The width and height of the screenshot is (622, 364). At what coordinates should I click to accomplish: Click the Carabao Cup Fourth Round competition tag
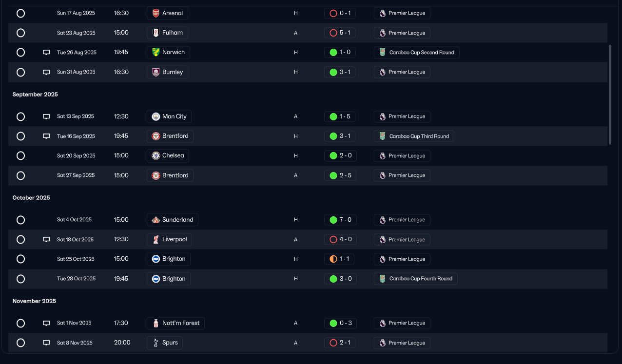point(416,279)
